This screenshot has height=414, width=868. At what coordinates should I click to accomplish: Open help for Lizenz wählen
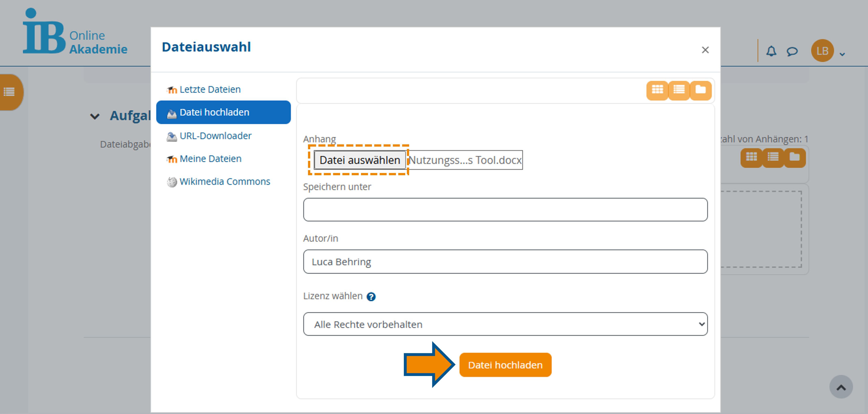click(x=371, y=297)
